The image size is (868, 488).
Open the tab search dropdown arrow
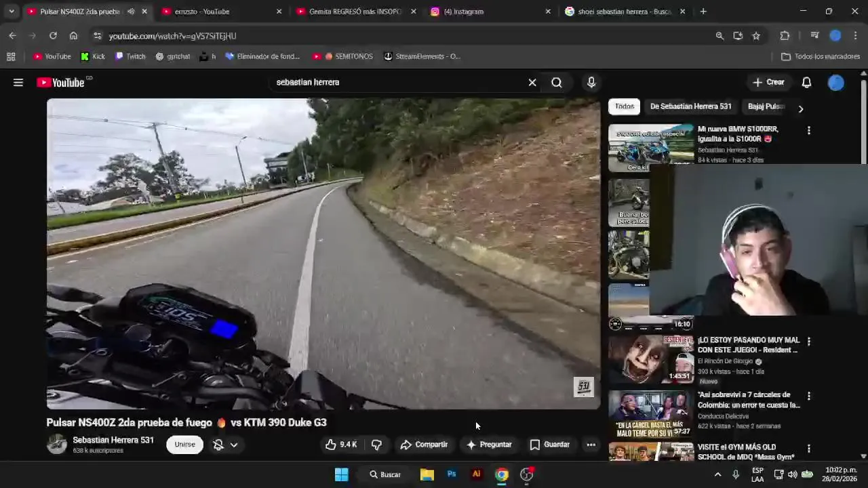tap(11, 12)
